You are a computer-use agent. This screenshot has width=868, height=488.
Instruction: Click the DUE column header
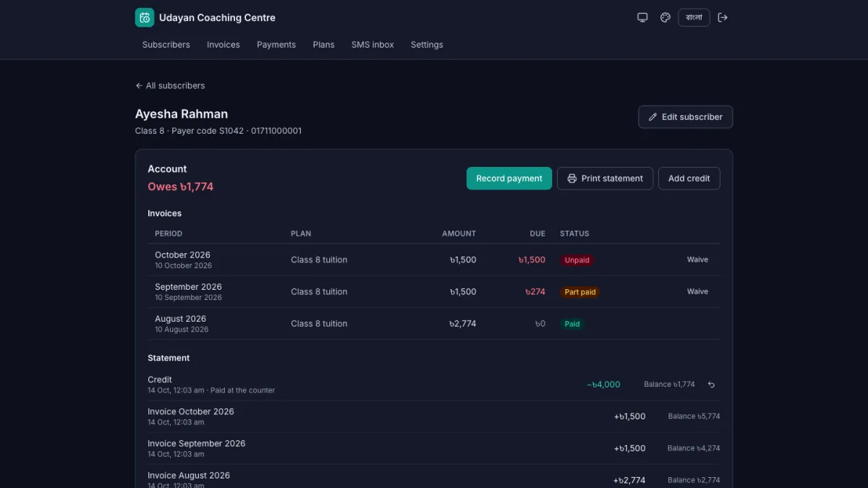(x=537, y=234)
